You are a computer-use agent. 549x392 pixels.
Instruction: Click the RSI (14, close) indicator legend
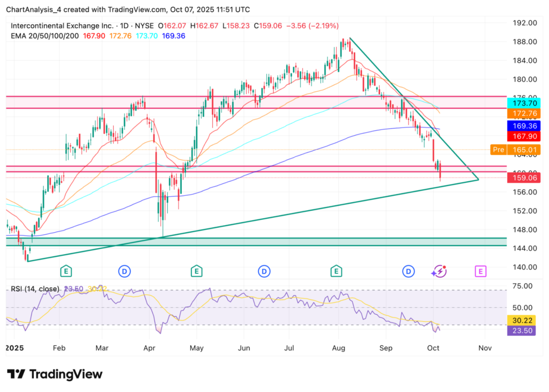click(35, 289)
